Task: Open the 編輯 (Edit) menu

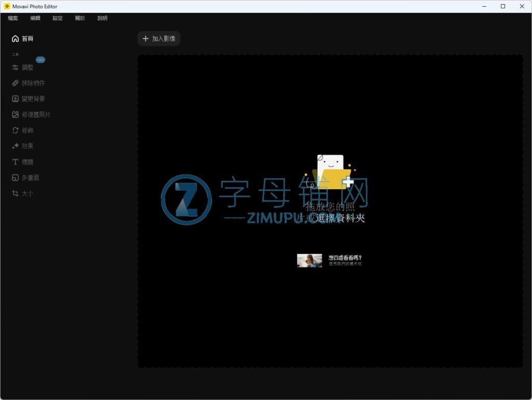Action: pos(35,18)
